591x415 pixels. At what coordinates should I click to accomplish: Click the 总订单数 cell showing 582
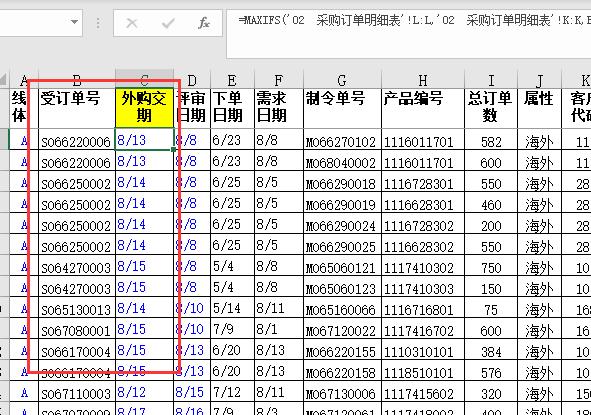(x=491, y=140)
